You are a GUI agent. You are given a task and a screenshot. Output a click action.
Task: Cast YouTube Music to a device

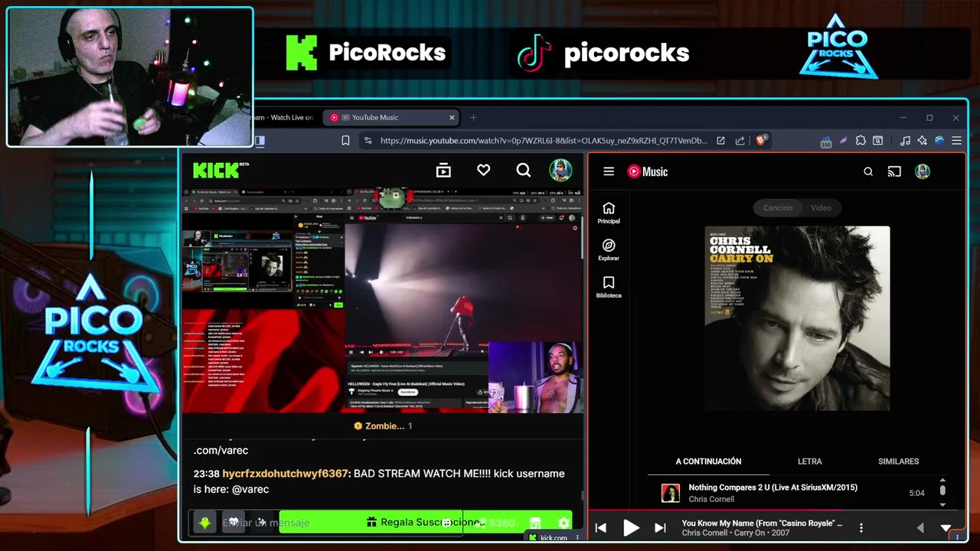pyautogui.click(x=894, y=171)
